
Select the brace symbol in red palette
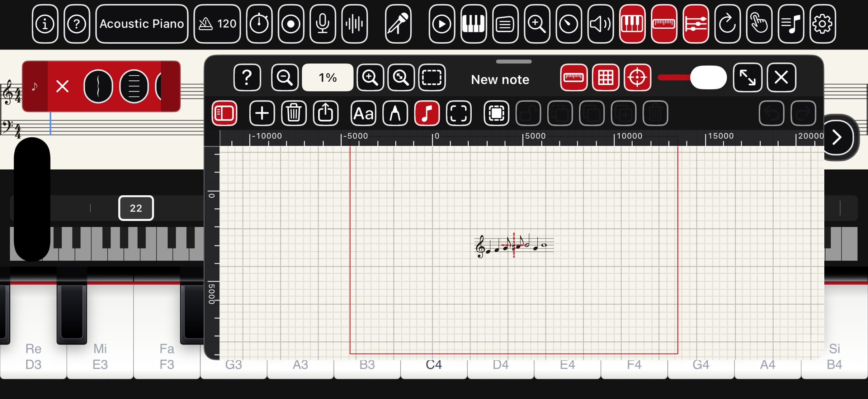pos(98,86)
